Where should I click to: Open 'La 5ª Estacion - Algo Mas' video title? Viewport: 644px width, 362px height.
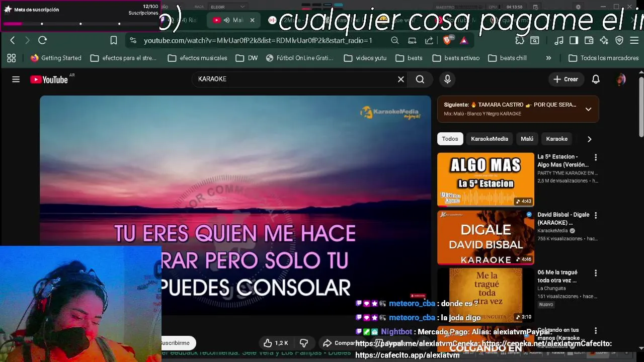563,161
